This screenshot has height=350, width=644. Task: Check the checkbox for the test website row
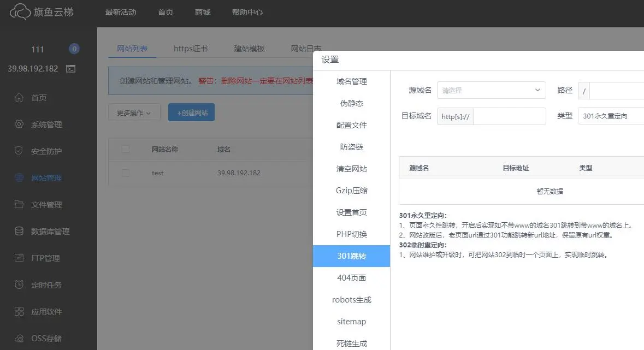pos(126,173)
